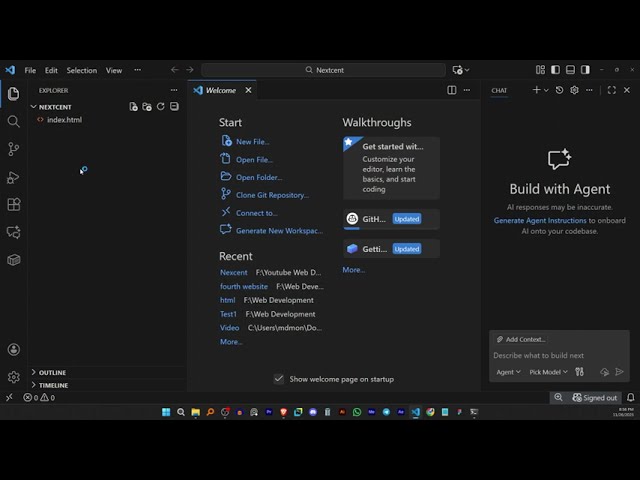The width and height of the screenshot is (640, 480).
Task: Open GitHub Copilot walkthrough card
Action: pyautogui.click(x=391, y=219)
